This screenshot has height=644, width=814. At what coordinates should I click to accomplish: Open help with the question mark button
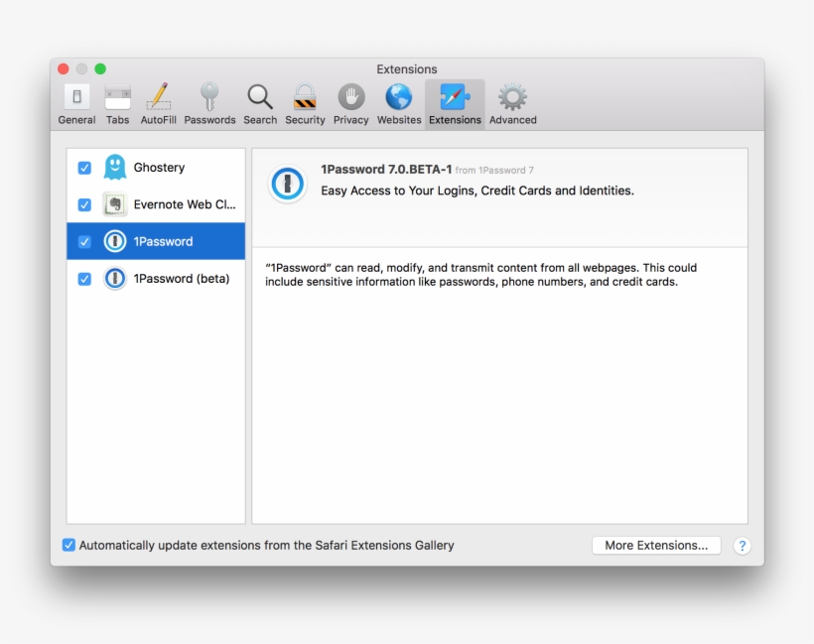pyautogui.click(x=742, y=546)
